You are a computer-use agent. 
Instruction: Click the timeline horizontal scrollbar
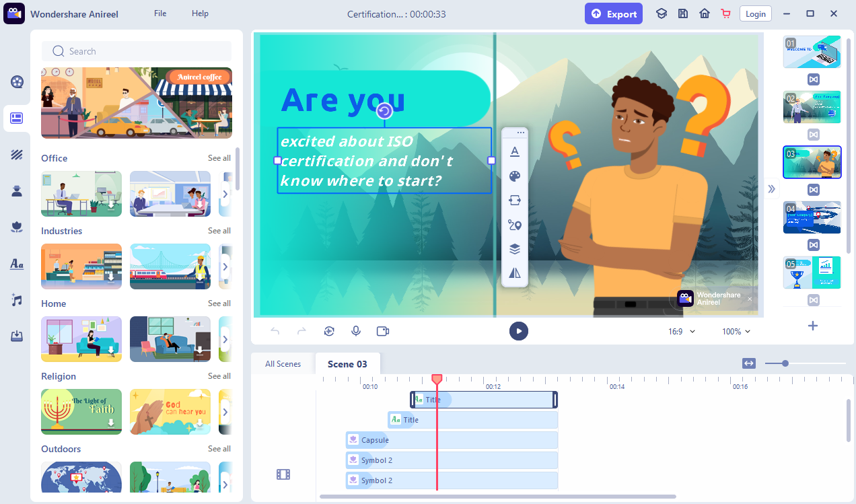click(x=497, y=497)
